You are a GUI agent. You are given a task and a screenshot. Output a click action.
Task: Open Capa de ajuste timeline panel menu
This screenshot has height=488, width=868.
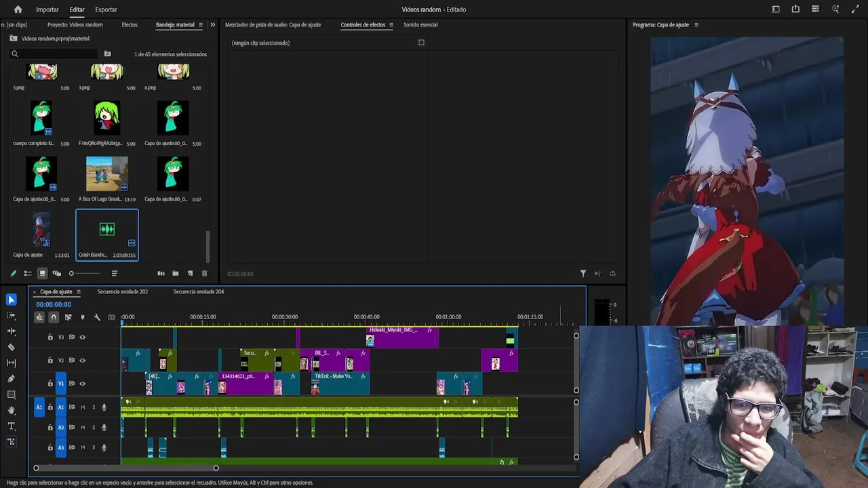coord(78,292)
